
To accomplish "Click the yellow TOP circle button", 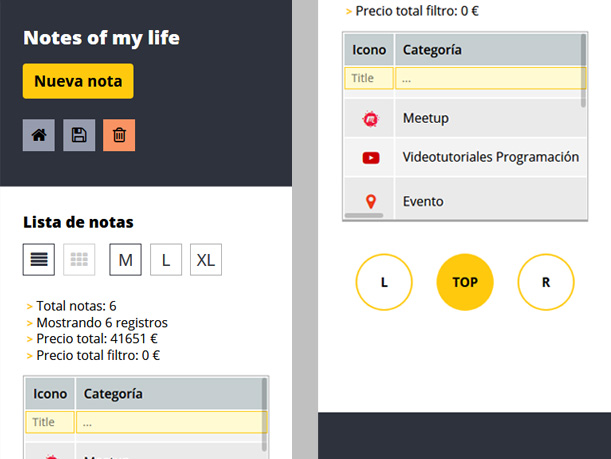I will coord(465,282).
